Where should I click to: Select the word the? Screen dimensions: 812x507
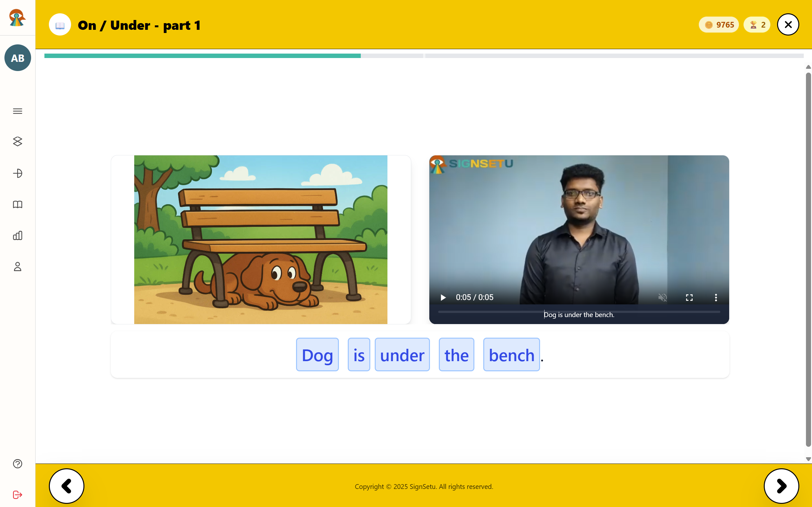(x=456, y=355)
